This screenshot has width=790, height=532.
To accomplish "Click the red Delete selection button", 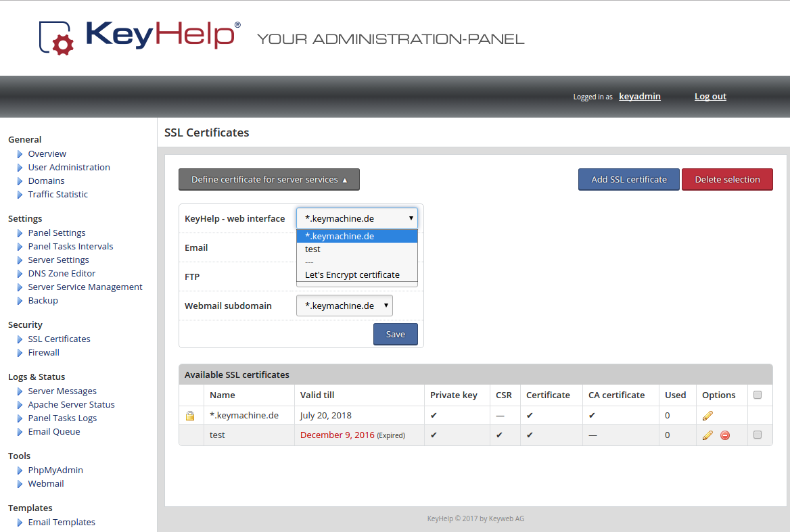I will point(727,180).
